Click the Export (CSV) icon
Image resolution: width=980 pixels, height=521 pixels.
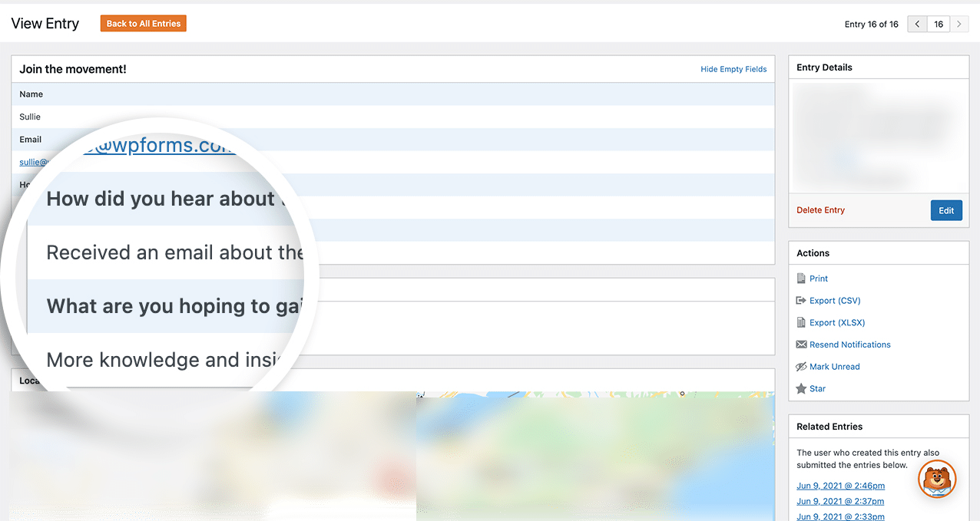pos(801,301)
